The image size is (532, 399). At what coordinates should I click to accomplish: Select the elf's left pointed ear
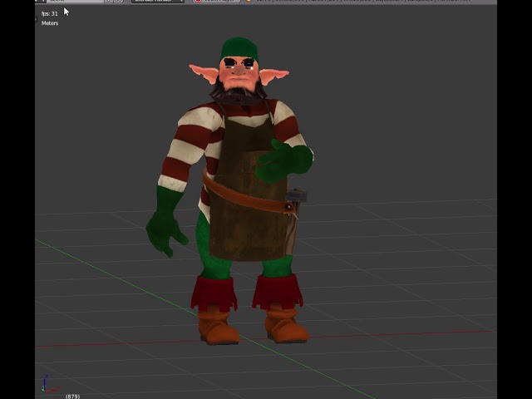click(x=204, y=73)
